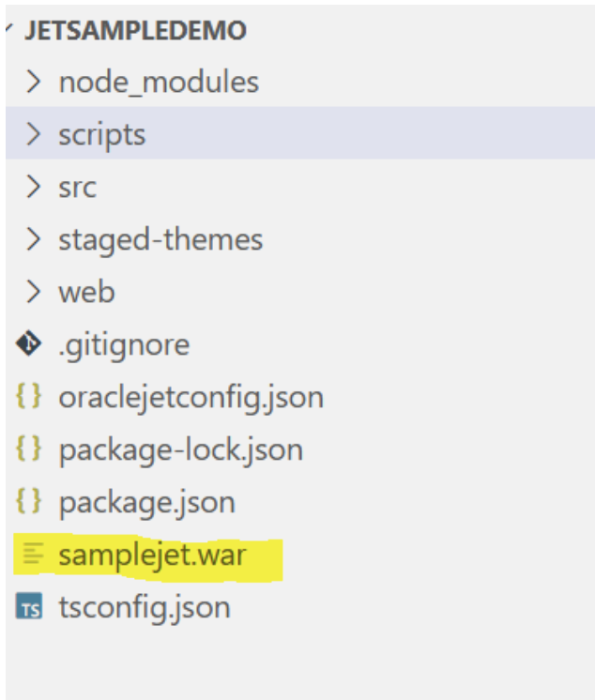Open the samplejet.war file

click(x=152, y=555)
